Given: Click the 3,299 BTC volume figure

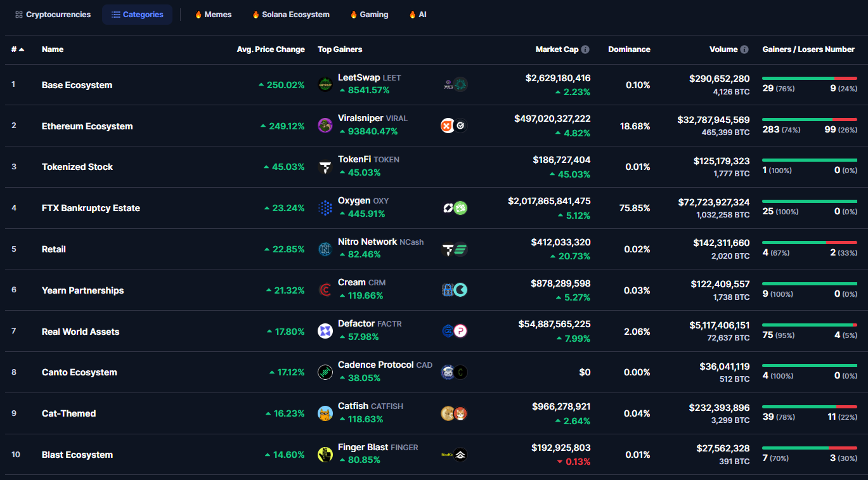Looking at the screenshot, I should point(731,420).
